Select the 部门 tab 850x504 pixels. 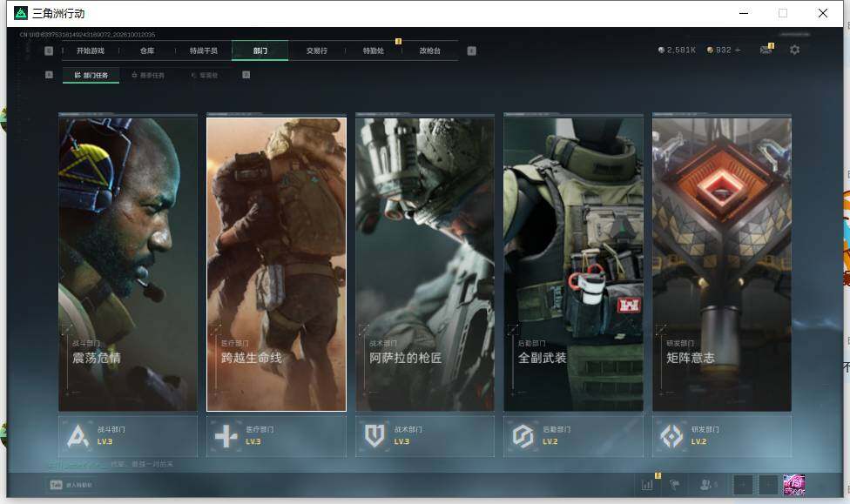point(260,50)
